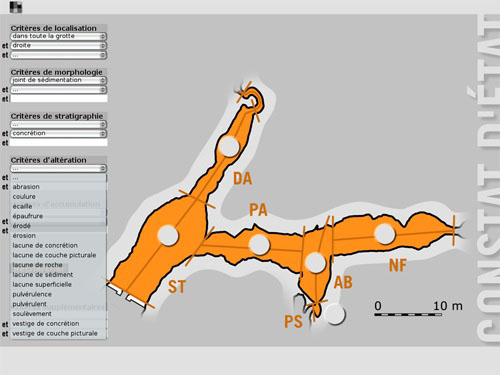Select 'érosion' in the altération list
Image resolution: width=500 pixels, height=375 pixels.
(x=59, y=235)
